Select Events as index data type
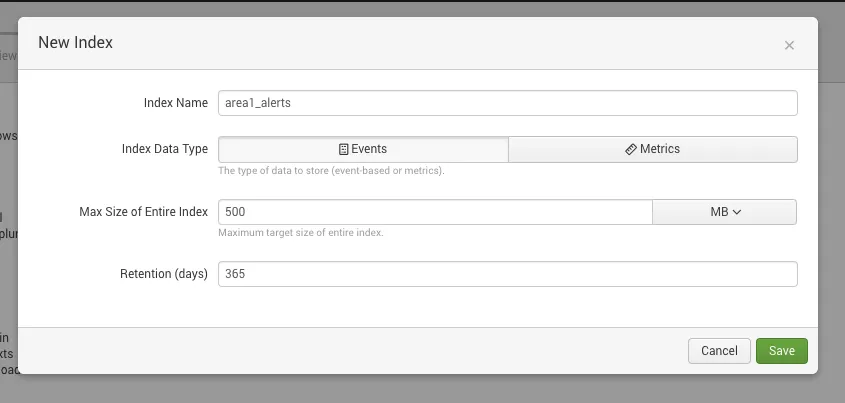 (x=363, y=149)
